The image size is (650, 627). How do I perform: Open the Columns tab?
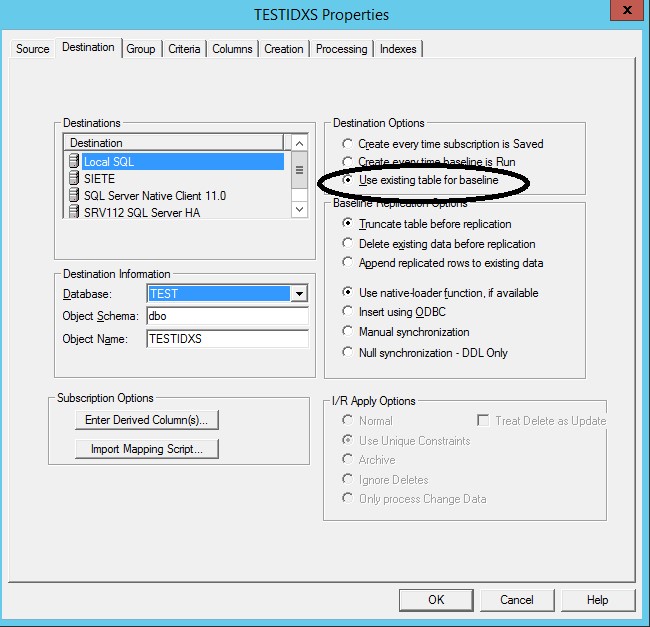coord(231,49)
